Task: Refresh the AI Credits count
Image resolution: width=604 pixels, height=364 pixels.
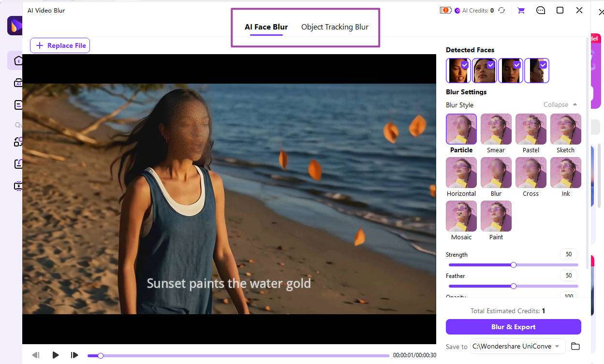Action: (x=501, y=10)
